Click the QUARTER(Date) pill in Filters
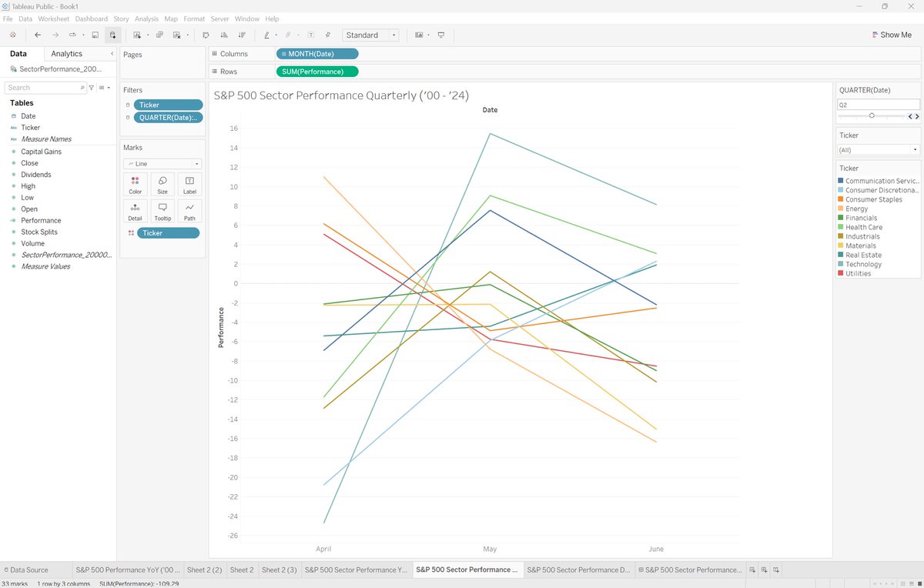Image resolution: width=924 pixels, height=588 pixels. [x=168, y=118]
